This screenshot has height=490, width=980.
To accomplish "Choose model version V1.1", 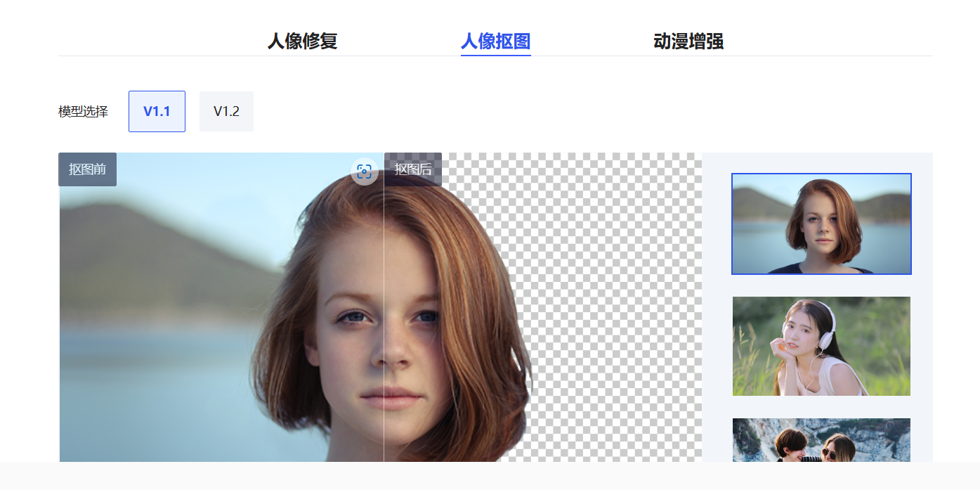I will point(157,111).
